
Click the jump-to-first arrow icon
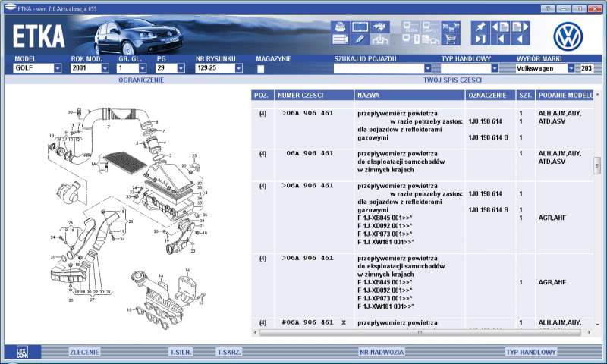click(x=500, y=39)
